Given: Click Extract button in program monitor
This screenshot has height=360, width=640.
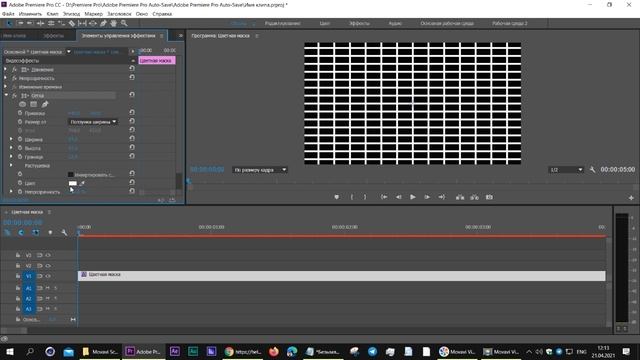Looking at the screenshot, I should tap(474, 197).
